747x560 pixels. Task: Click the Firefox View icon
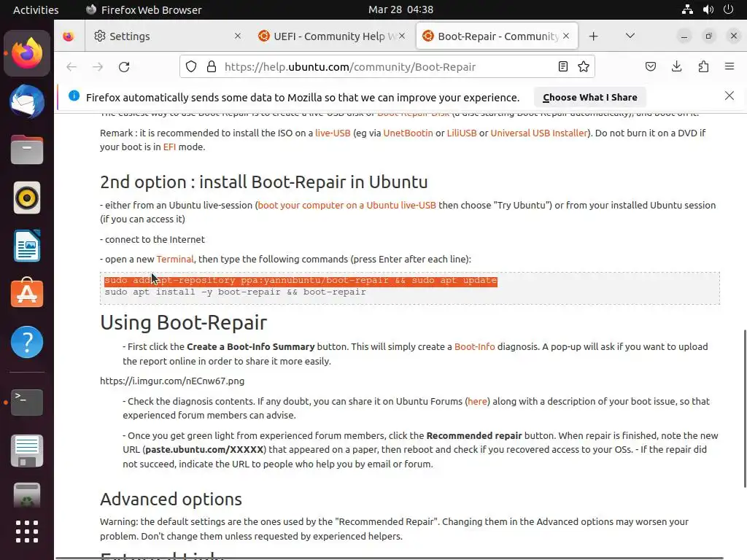pos(69,36)
